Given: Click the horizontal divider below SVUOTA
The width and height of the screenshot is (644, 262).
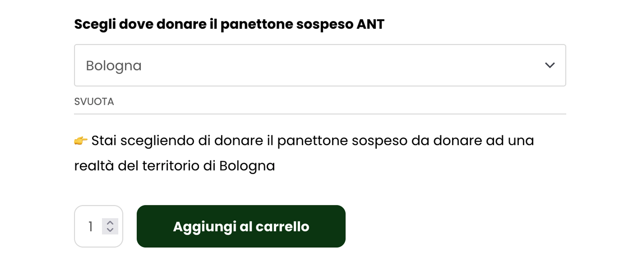Looking at the screenshot, I should (x=320, y=114).
